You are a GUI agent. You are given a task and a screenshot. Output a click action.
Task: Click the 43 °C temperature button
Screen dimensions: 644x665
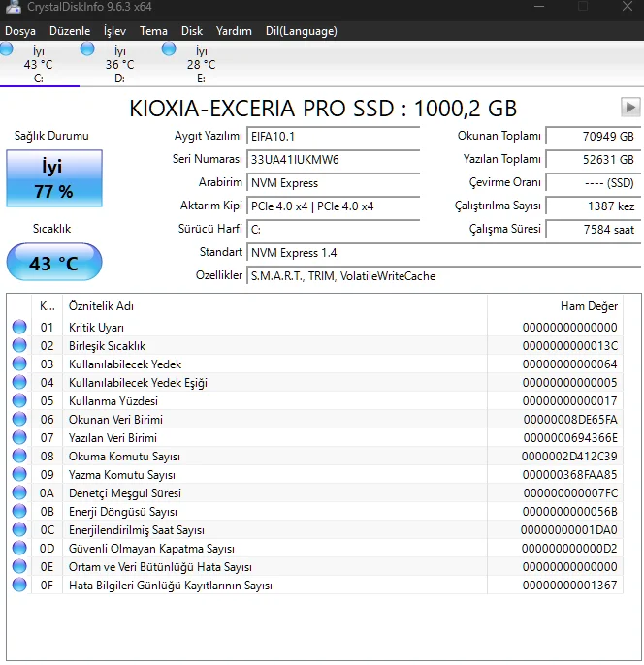53,263
